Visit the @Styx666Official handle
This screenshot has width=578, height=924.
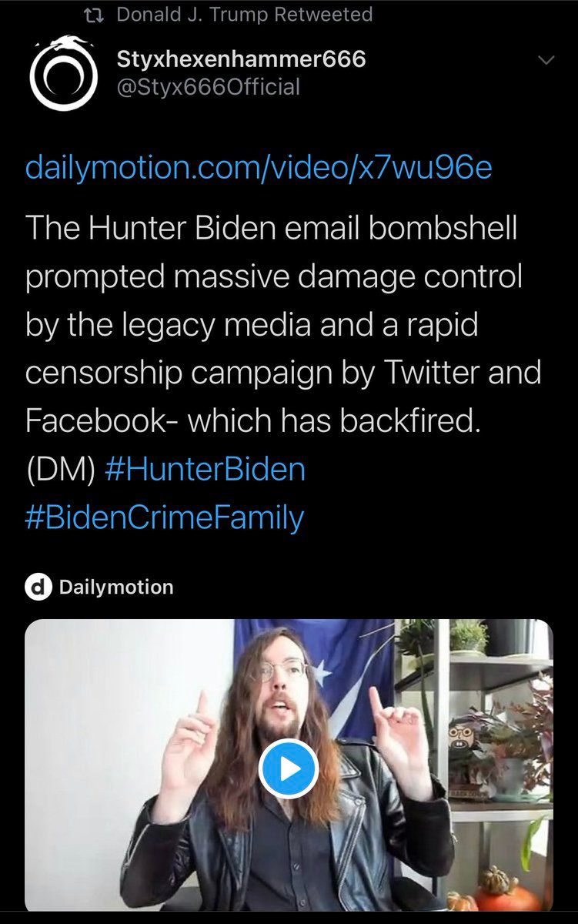pyautogui.click(x=208, y=87)
